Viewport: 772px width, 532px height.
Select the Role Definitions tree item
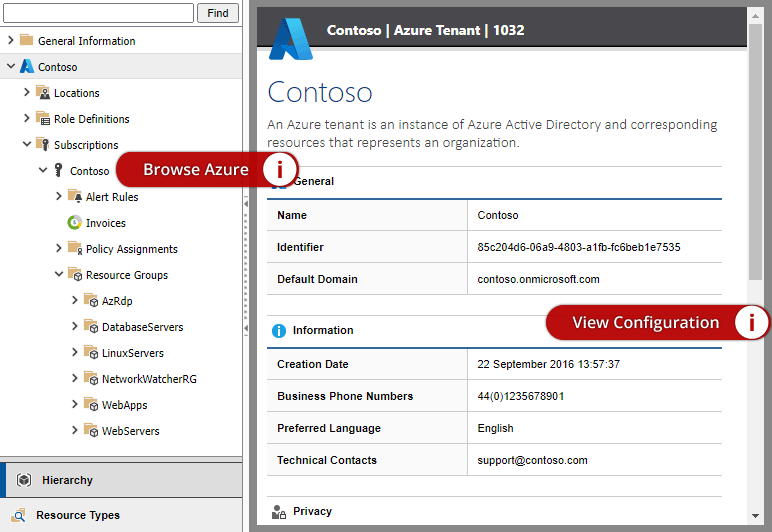(x=92, y=119)
